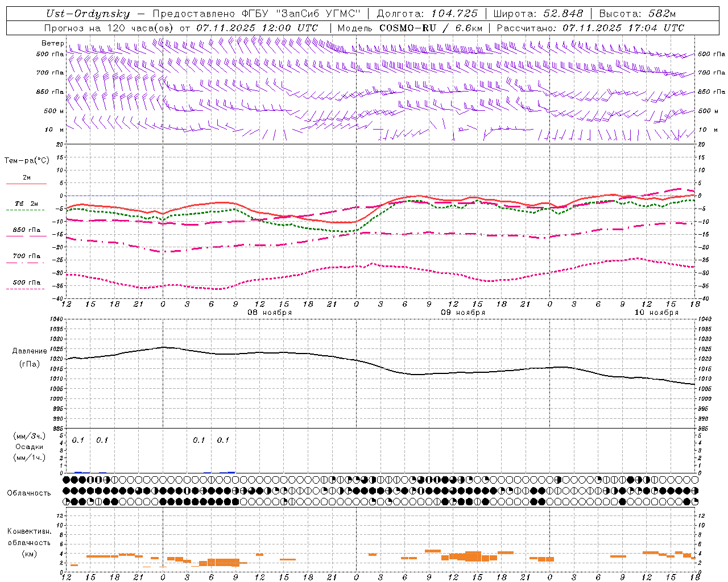Screen dimensions: 728x582
Task: Click the computed time Рассчитано: 07.11.2025 17:04 UTC
Action: [x=590, y=27]
